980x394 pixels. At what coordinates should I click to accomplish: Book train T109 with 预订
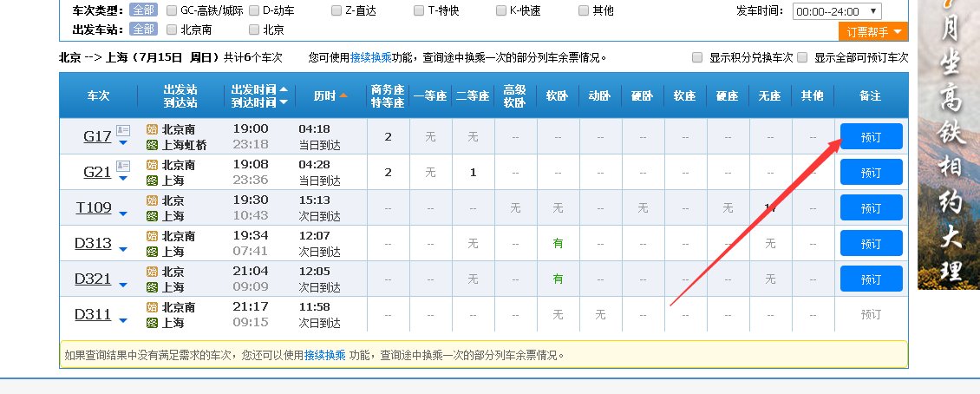(x=872, y=208)
